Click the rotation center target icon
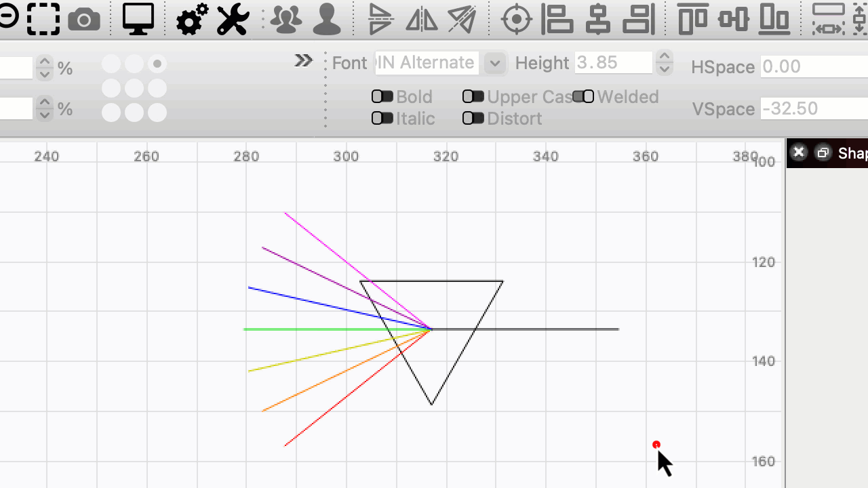Viewport: 868px width, 488px height. pyautogui.click(x=516, y=20)
